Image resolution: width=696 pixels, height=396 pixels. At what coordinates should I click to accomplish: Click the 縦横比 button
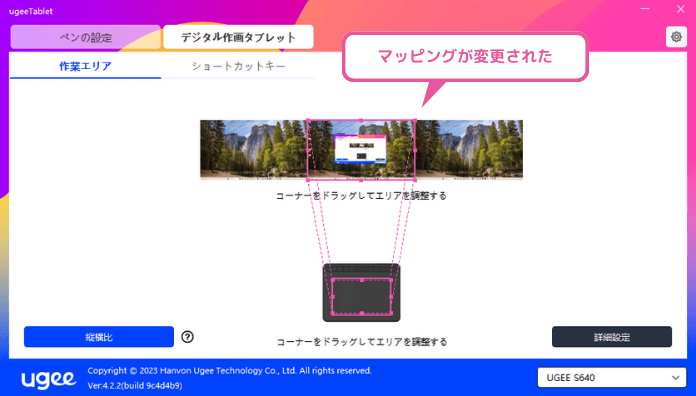tap(99, 337)
